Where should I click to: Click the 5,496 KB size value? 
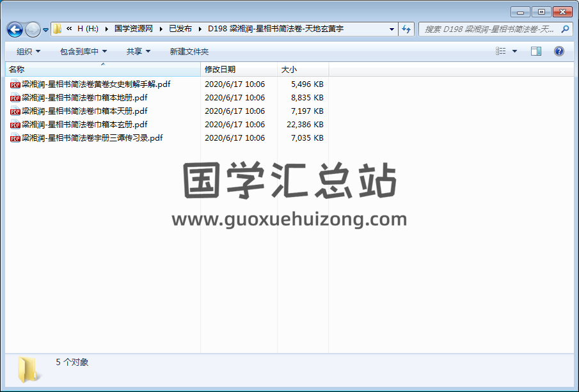307,84
